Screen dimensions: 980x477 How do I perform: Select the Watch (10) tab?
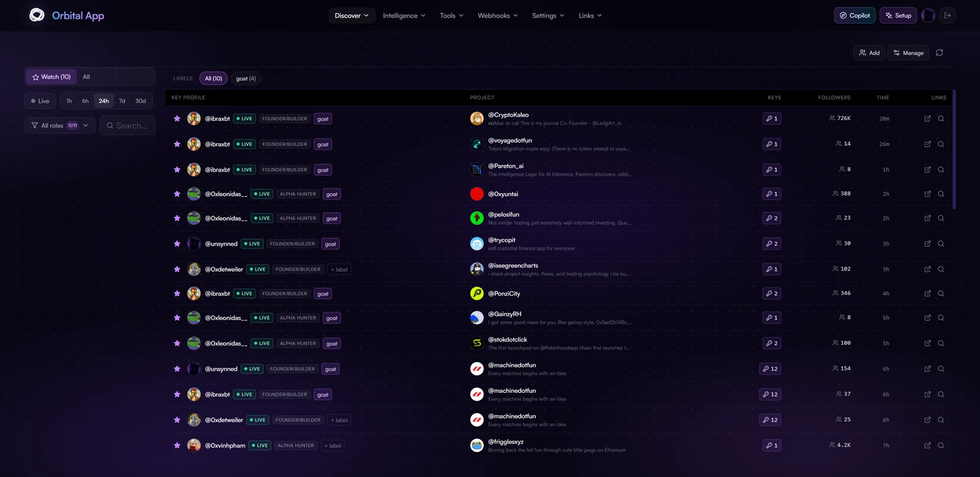click(51, 77)
